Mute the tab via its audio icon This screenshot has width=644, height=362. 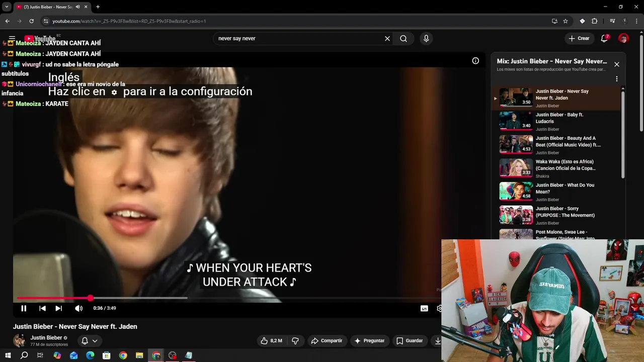click(77, 7)
